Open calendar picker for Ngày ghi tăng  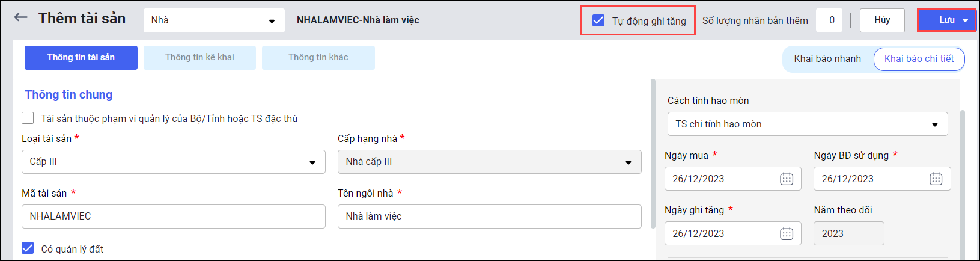pos(787,233)
